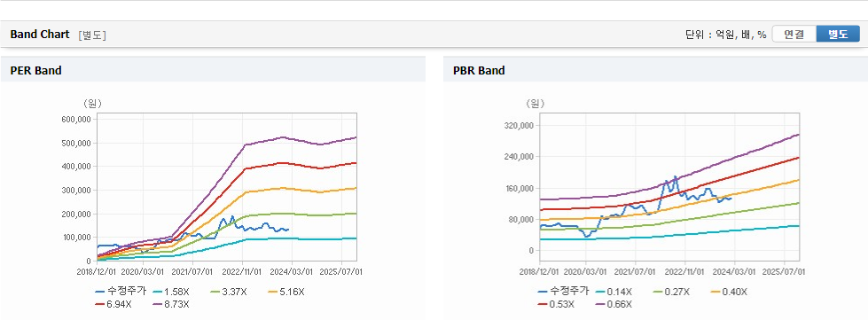Click 2024/03/01 on PER chart x-axis
Image resolution: width=868 pixels, height=320 pixels.
point(293,272)
